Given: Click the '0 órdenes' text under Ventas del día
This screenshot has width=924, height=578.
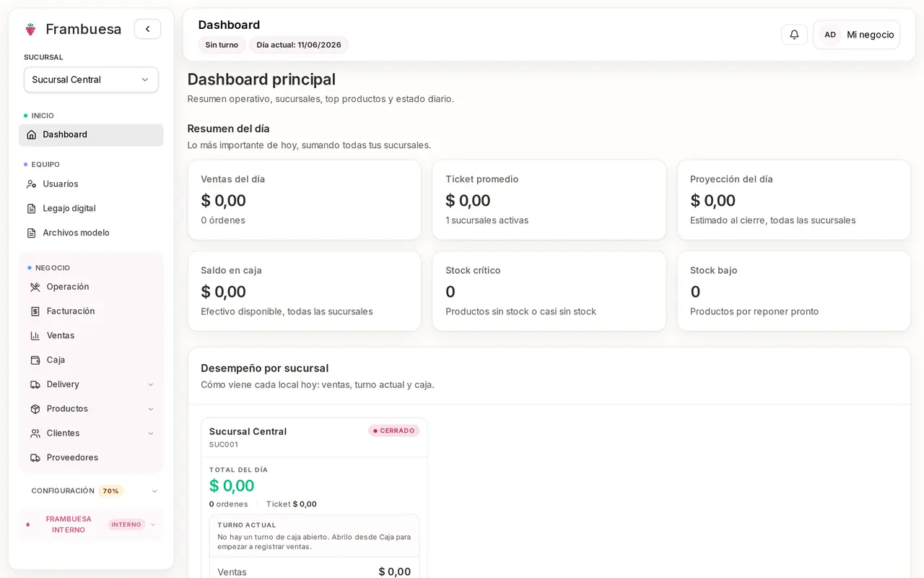Looking at the screenshot, I should click(223, 220).
